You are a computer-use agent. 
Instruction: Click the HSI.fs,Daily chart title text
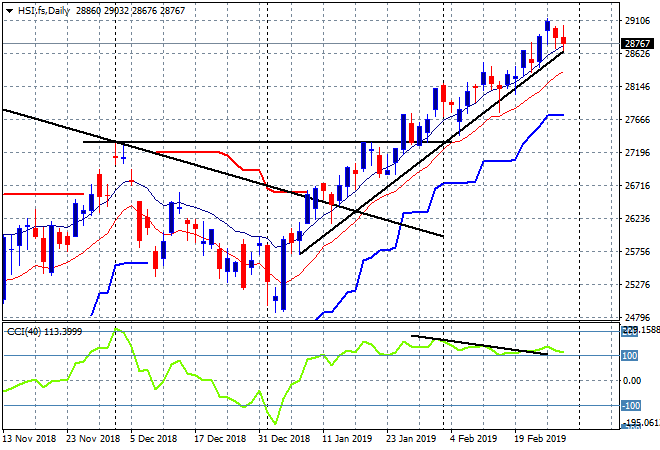click(x=44, y=11)
